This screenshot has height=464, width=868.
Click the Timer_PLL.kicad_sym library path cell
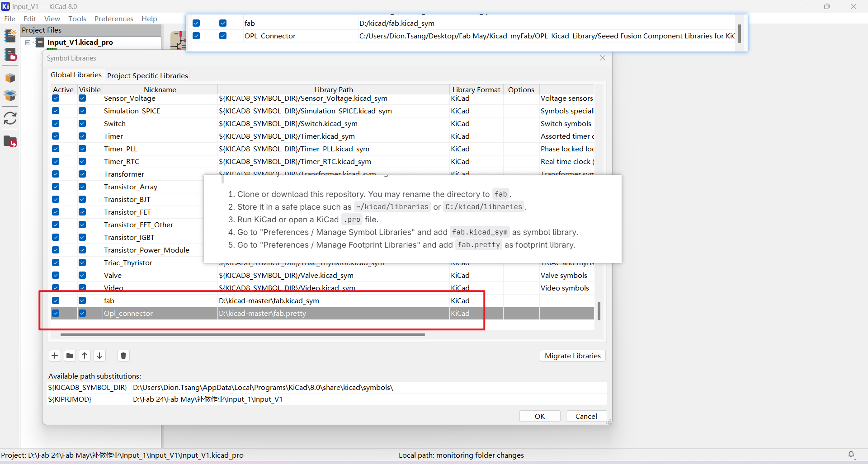(334, 149)
